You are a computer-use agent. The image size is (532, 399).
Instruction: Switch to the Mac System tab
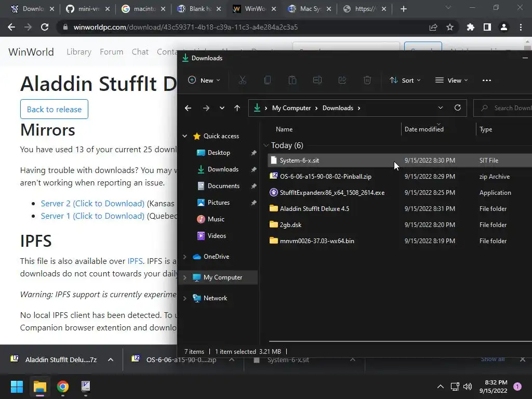[310, 9]
